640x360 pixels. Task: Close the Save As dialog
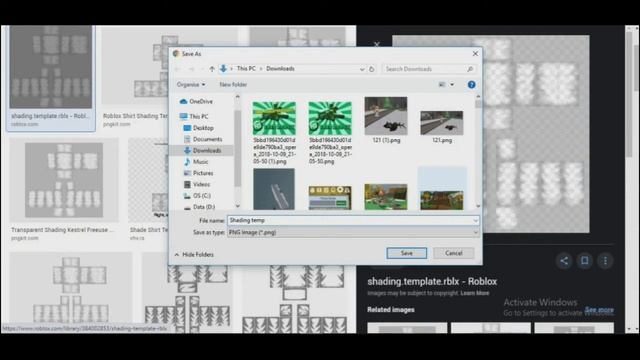click(475, 54)
